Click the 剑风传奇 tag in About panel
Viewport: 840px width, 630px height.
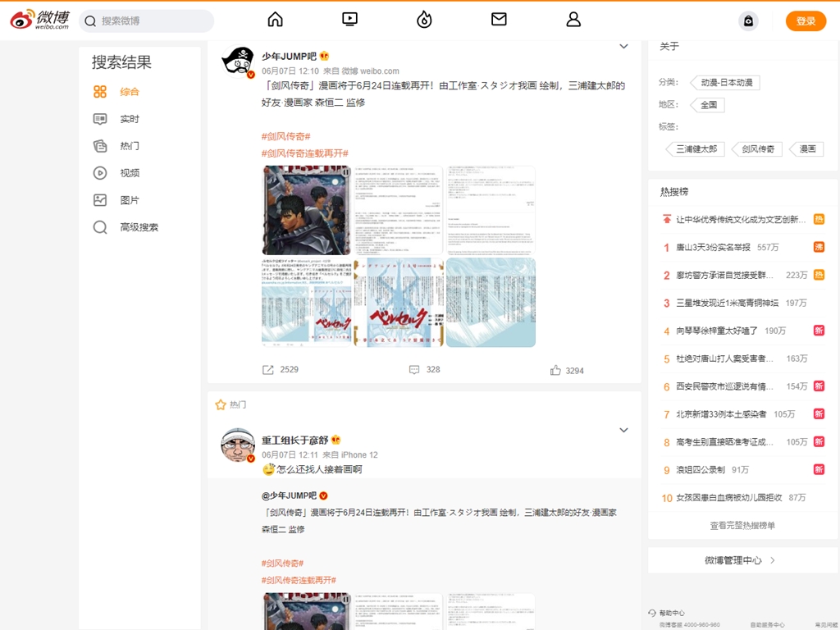pyautogui.click(x=757, y=149)
